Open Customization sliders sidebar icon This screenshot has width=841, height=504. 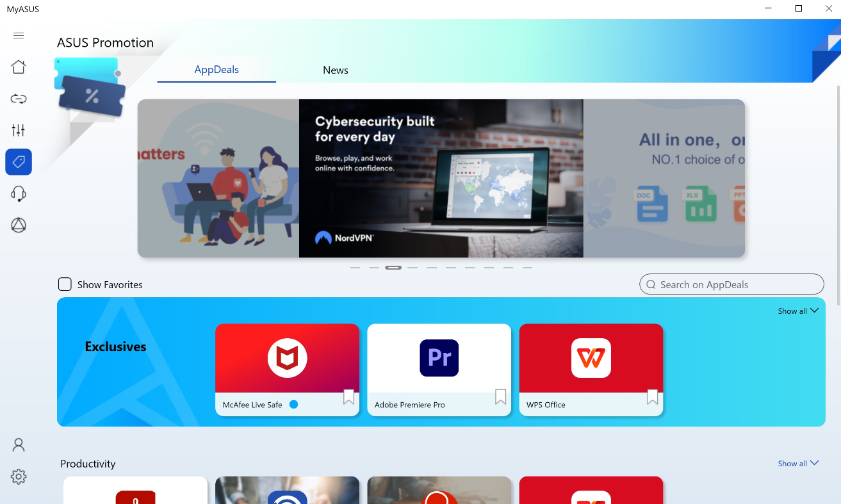[x=19, y=130]
